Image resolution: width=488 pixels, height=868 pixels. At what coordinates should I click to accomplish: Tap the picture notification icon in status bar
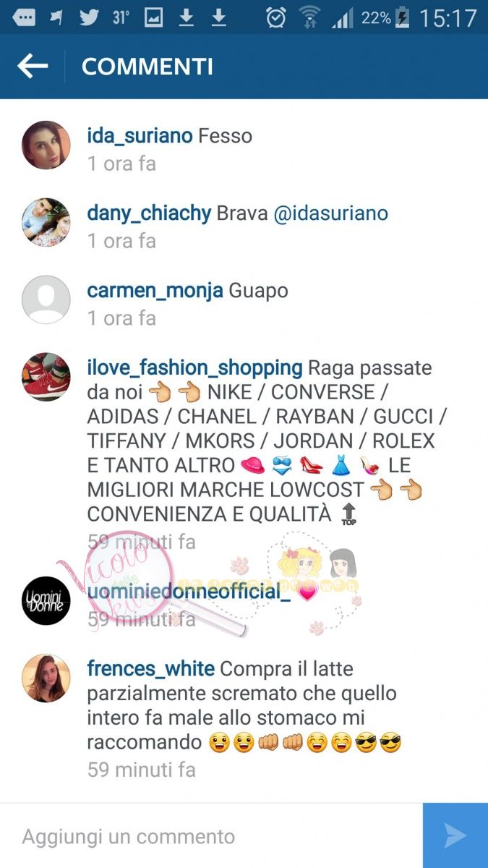pyautogui.click(x=153, y=17)
